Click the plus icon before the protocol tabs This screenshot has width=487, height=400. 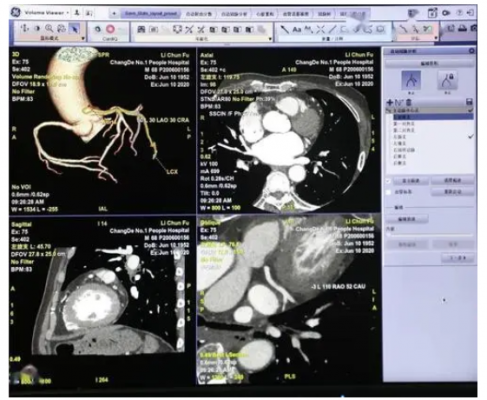point(114,13)
